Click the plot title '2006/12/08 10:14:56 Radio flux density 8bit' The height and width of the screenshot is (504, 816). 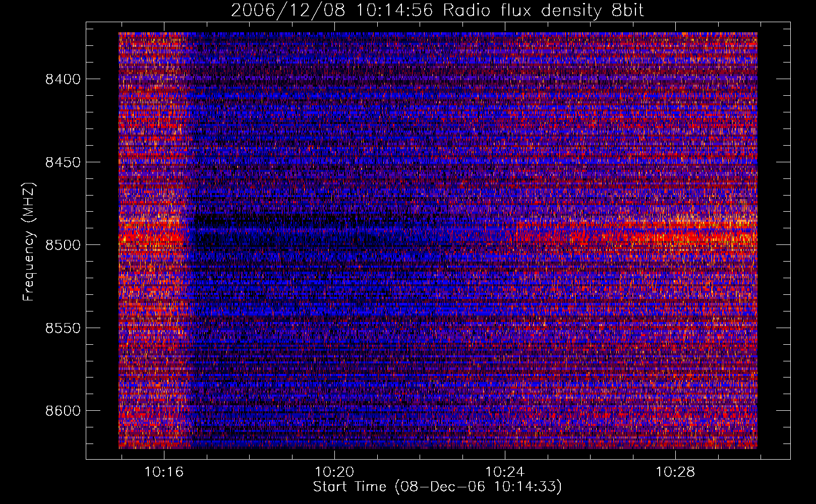[x=437, y=11]
